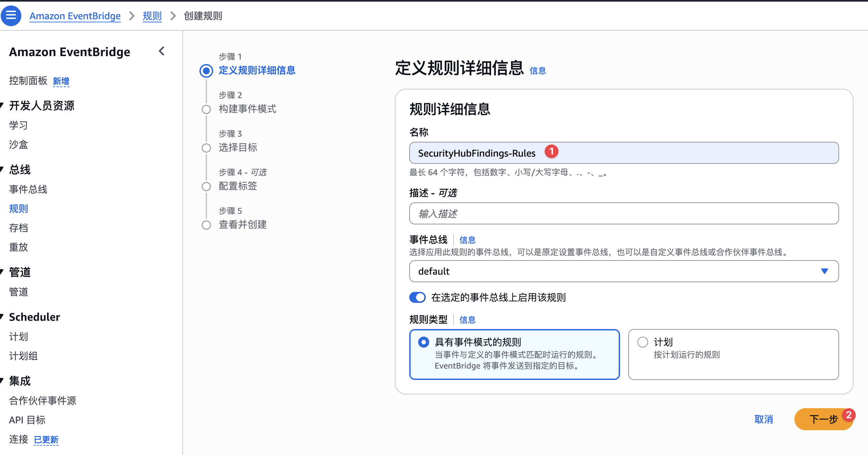Click the red annotation badge numbered 1
The height and width of the screenshot is (455, 868).
[551, 151]
